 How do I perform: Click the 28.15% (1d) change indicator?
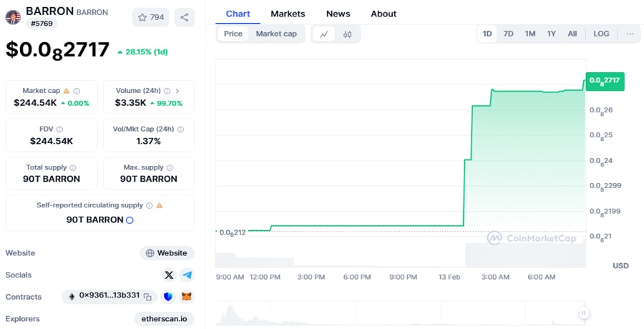142,51
